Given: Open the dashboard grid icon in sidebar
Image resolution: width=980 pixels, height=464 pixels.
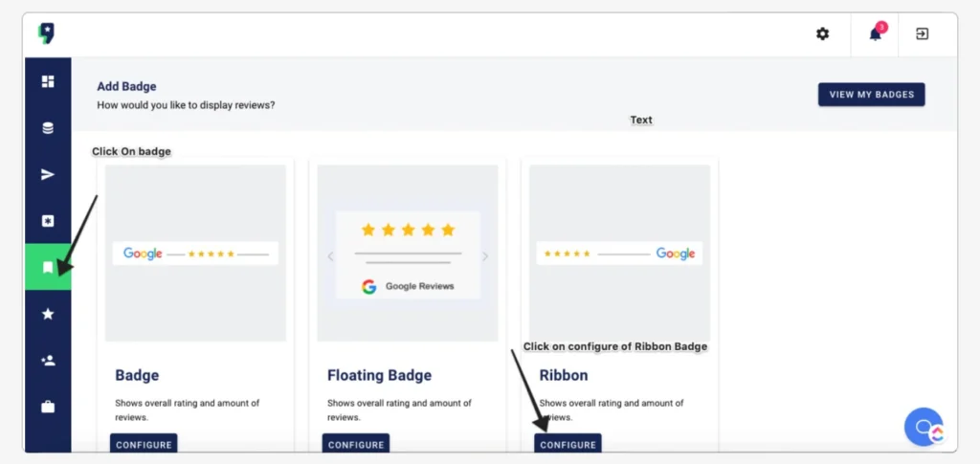Looking at the screenshot, I should (x=48, y=81).
